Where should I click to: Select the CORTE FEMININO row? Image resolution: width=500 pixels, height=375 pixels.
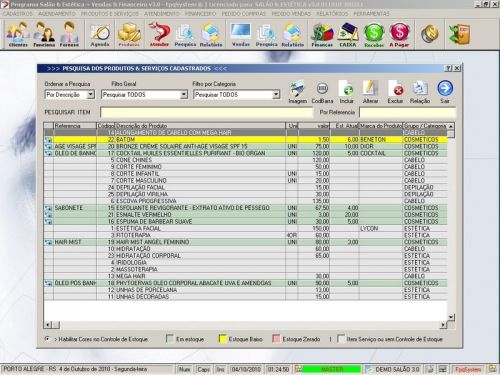(245, 167)
